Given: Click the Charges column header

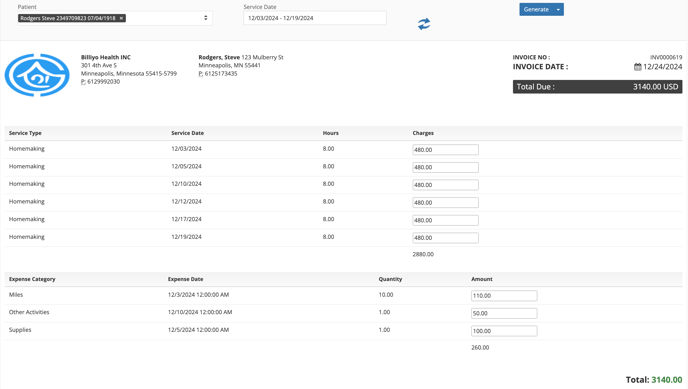Looking at the screenshot, I should point(423,133).
